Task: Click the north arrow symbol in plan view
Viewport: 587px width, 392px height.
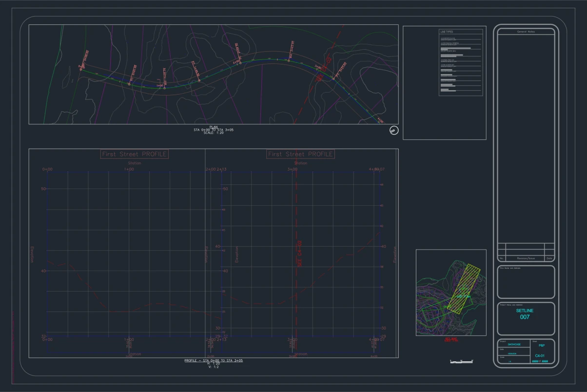Action: (x=394, y=131)
